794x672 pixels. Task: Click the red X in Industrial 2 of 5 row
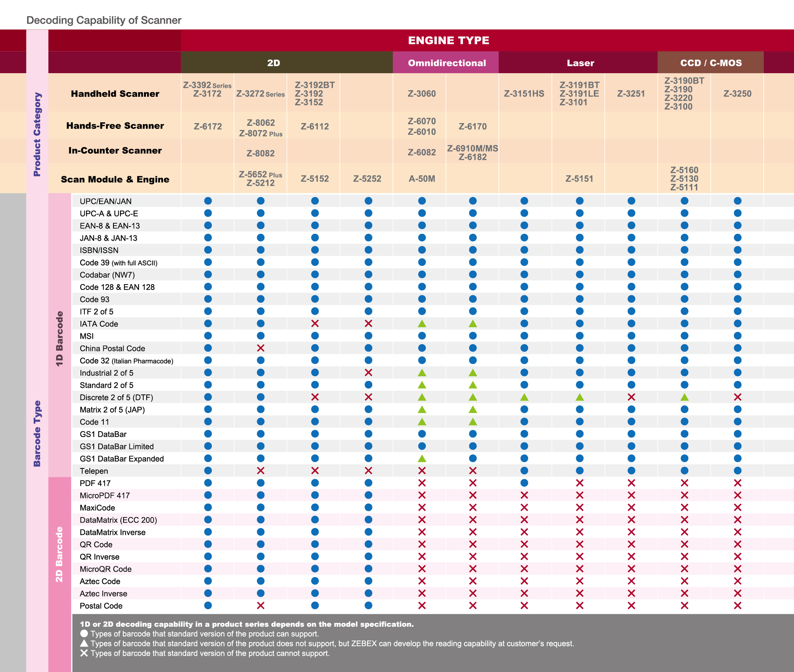point(368,372)
